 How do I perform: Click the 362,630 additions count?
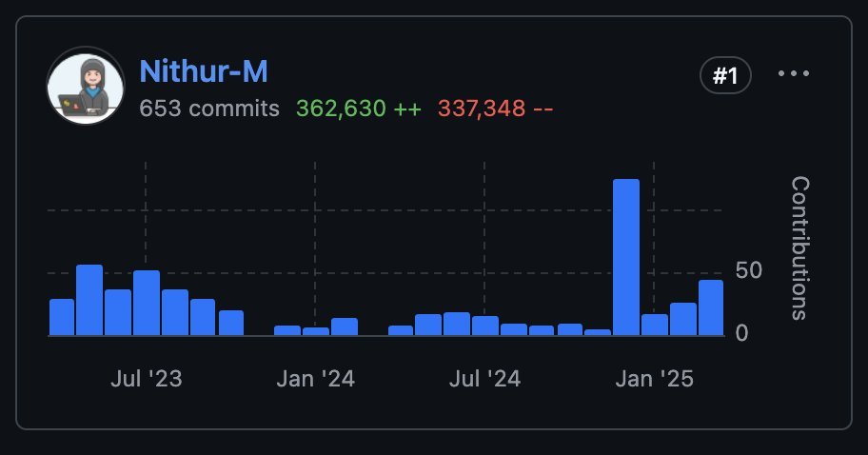358,109
